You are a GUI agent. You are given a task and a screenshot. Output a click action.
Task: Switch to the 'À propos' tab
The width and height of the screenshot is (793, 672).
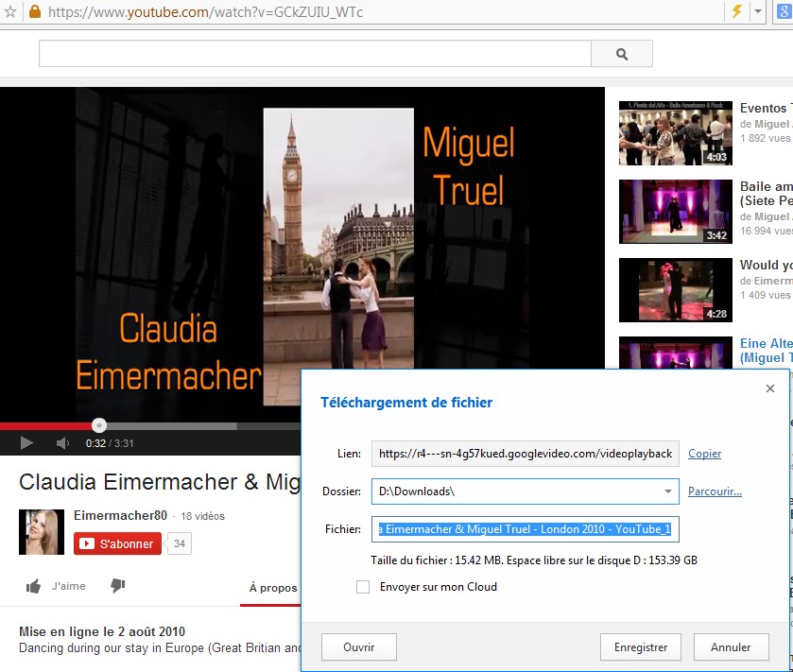(x=273, y=588)
